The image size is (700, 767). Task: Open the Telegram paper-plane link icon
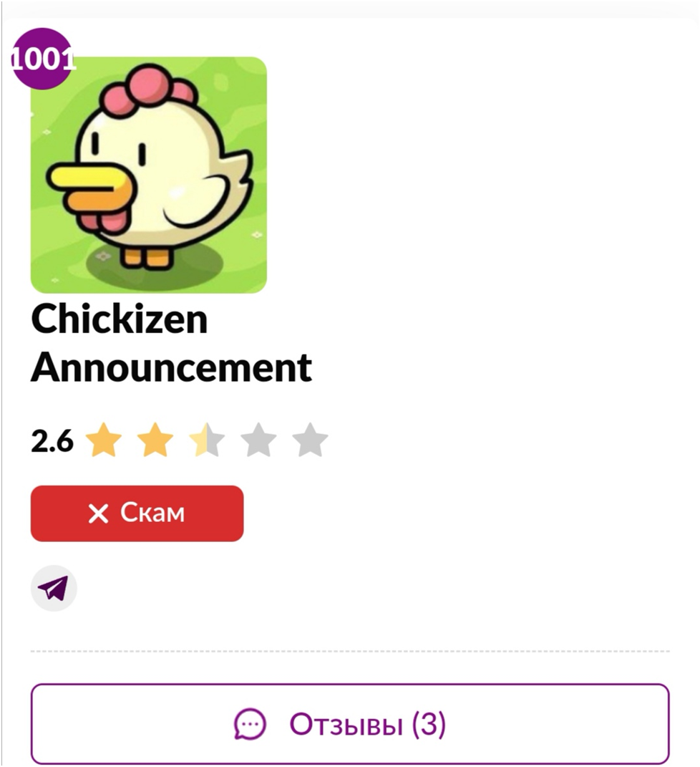pyautogui.click(x=54, y=588)
